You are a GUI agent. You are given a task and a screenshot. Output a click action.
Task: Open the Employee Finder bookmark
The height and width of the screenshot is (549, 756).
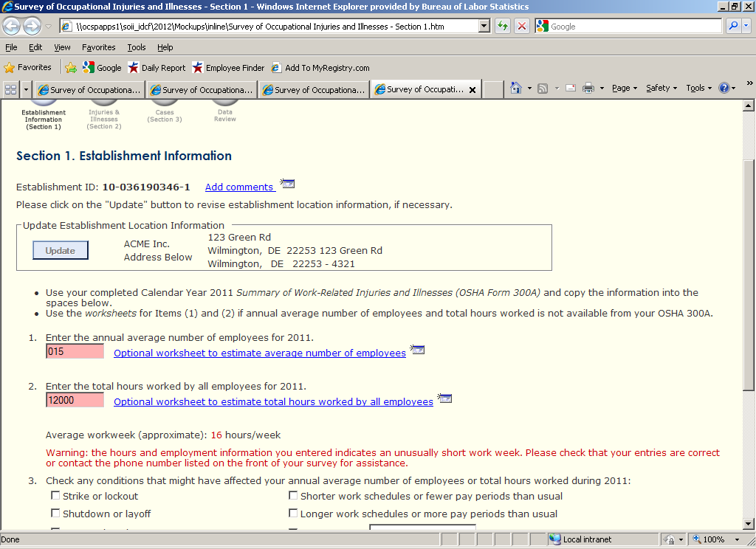(x=228, y=67)
